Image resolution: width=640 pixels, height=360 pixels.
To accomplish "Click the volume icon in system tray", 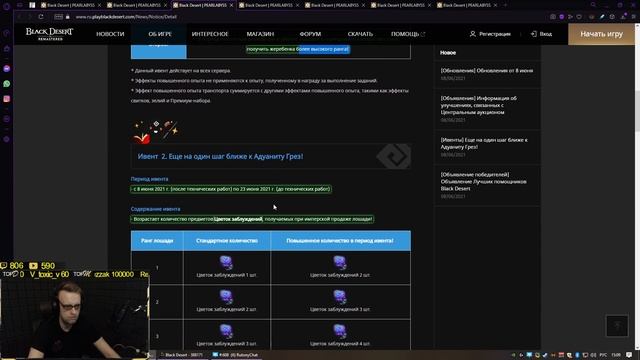I will pos(593,355).
